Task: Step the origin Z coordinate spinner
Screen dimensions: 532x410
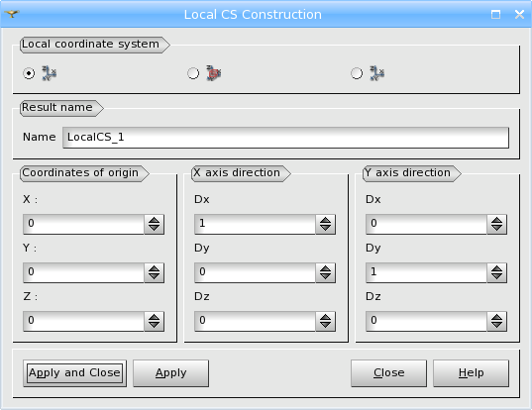Action: click(154, 321)
